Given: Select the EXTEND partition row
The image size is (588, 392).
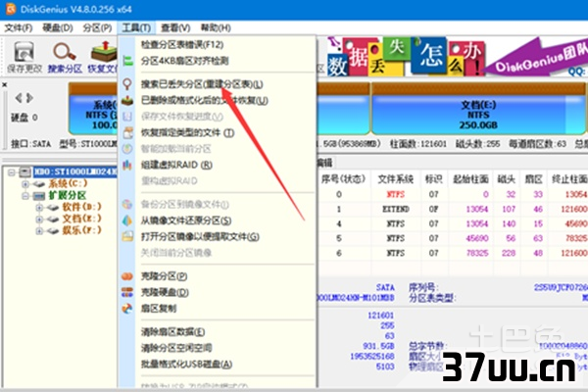Looking at the screenshot, I should click(453, 209).
